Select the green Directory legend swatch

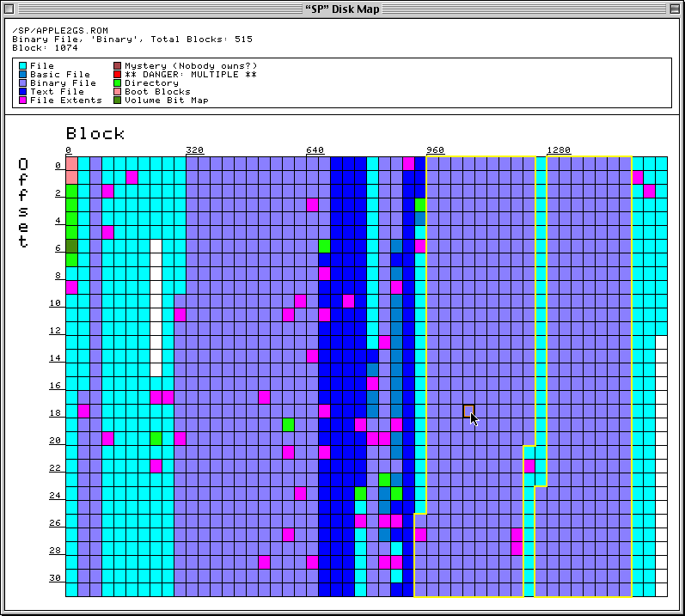(117, 83)
